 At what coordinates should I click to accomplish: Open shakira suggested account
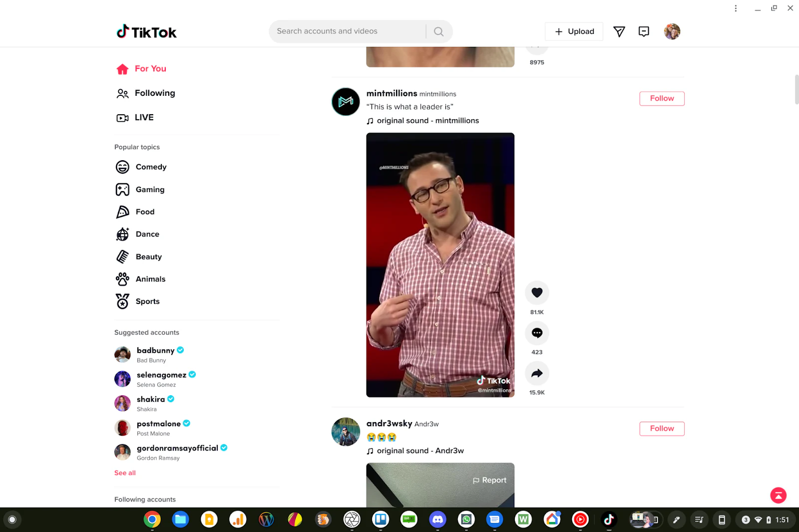[145, 403]
